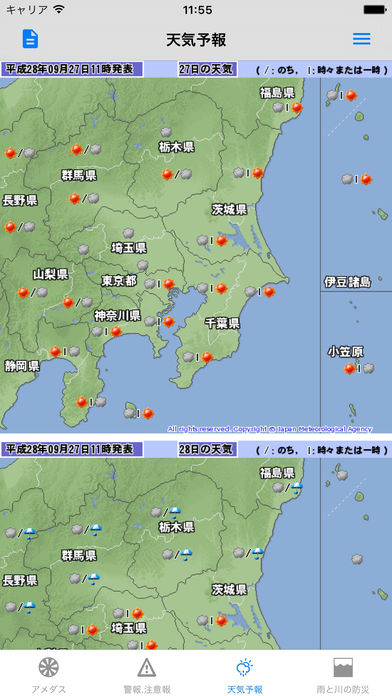Tap the sun icon on the 茨城県 coast above its label
This screenshot has height=696, width=392.
coord(258,173)
